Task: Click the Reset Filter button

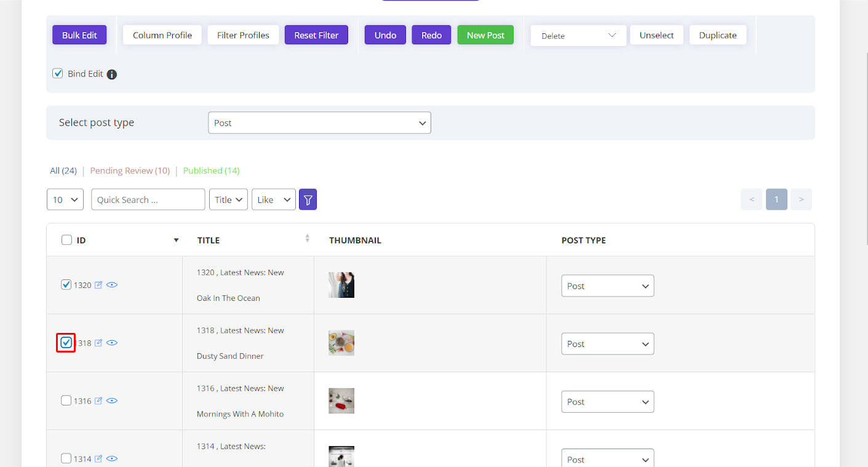Action: (316, 35)
